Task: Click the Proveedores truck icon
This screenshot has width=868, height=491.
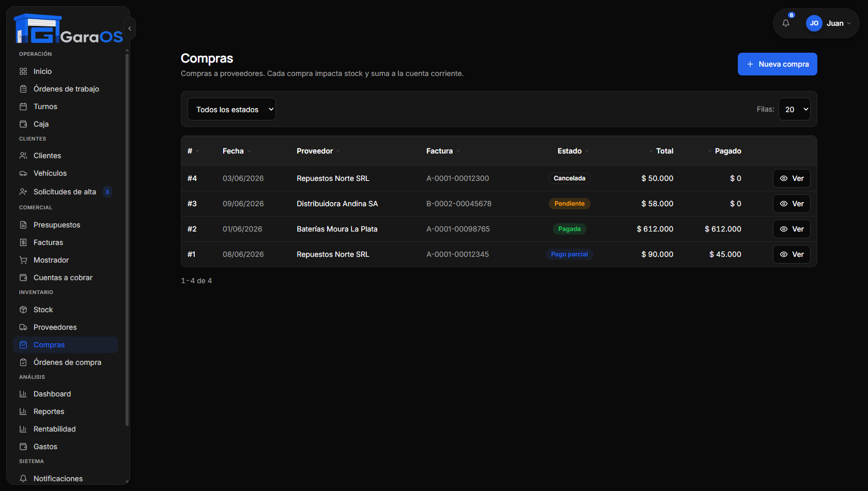Action: (x=23, y=327)
